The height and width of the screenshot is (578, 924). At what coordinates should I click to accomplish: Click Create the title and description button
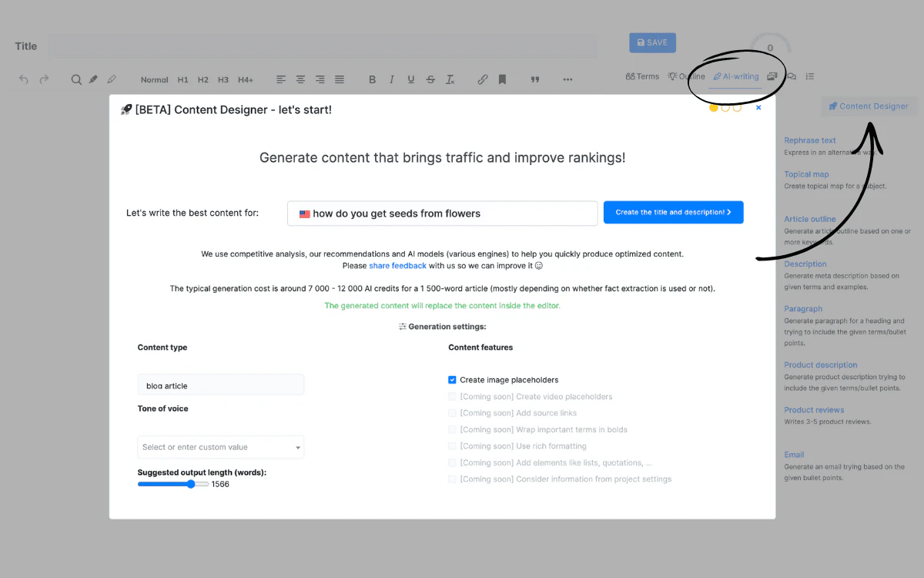tap(673, 213)
